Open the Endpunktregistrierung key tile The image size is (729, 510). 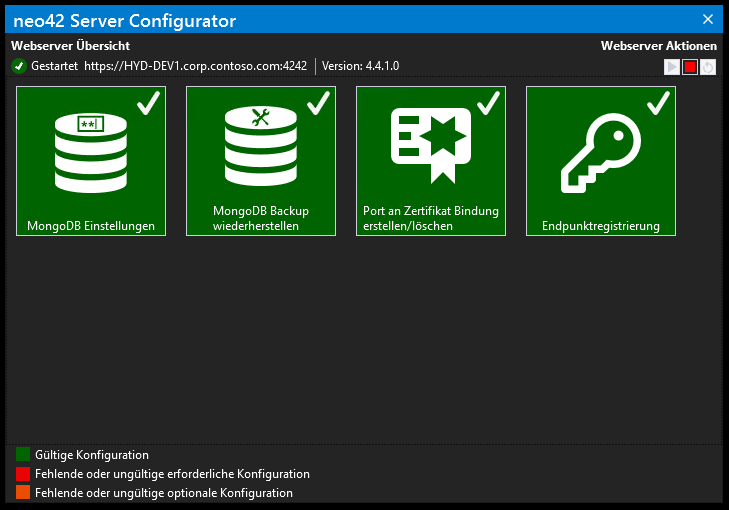click(x=601, y=161)
